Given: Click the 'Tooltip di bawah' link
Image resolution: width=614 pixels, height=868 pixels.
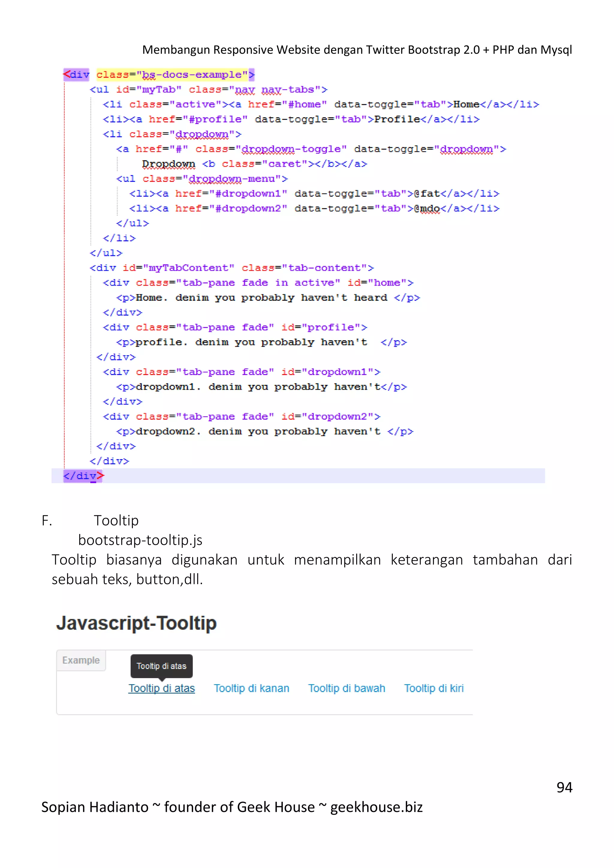Looking at the screenshot, I should tap(346, 688).
